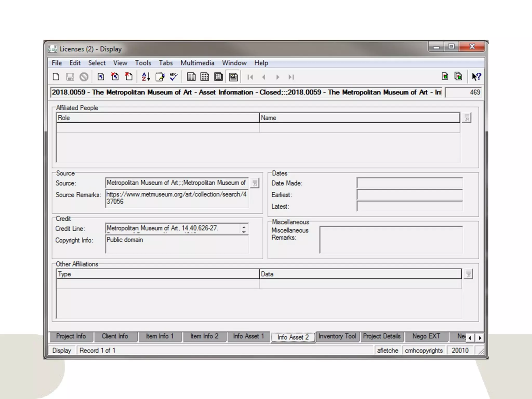Click the Sort A-Z toolbar icon

point(146,77)
